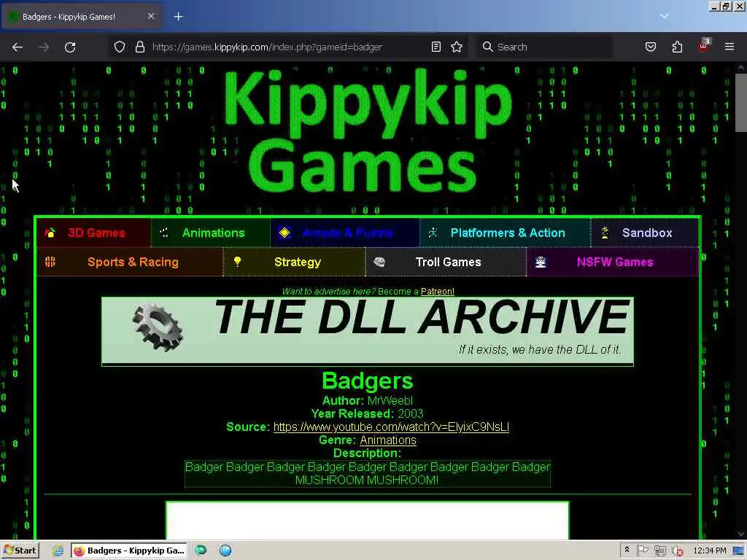
Task: Click the Platformers running figure icon
Action: pos(433,233)
